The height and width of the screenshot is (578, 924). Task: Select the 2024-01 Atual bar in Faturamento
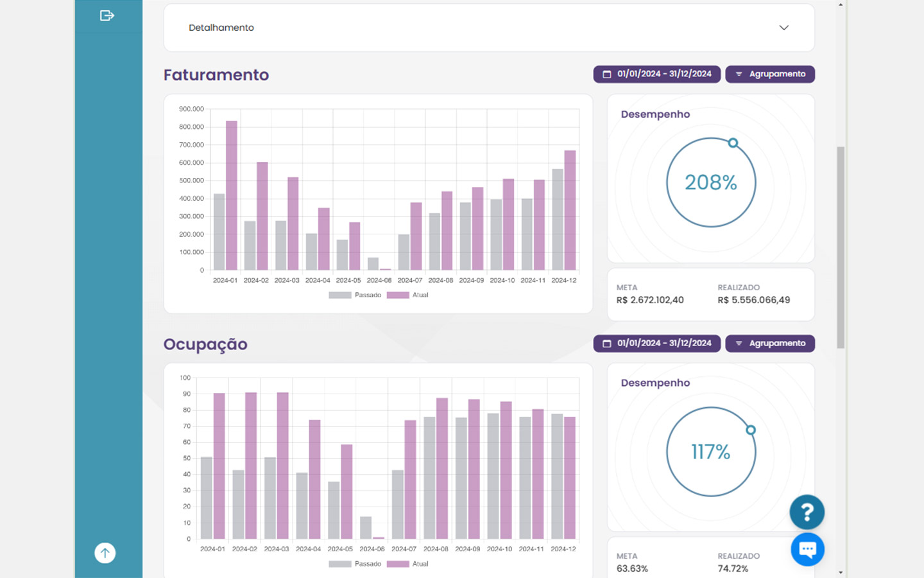click(x=232, y=196)
